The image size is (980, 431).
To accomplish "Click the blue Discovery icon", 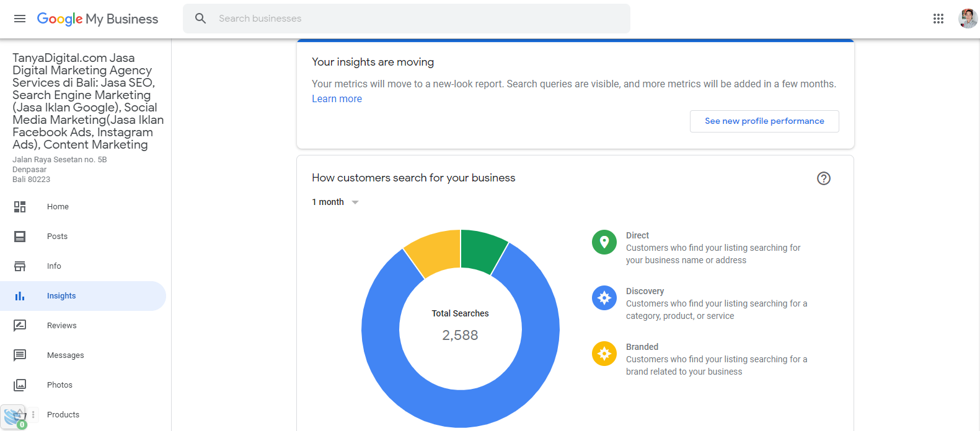I will click(x=604, y=298).
